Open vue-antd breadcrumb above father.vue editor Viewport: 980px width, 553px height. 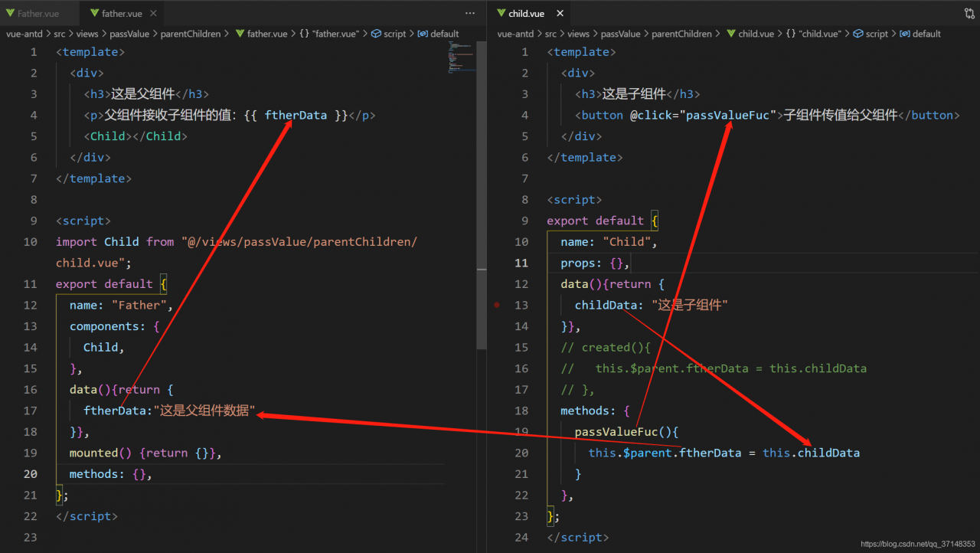coord(25,34)
